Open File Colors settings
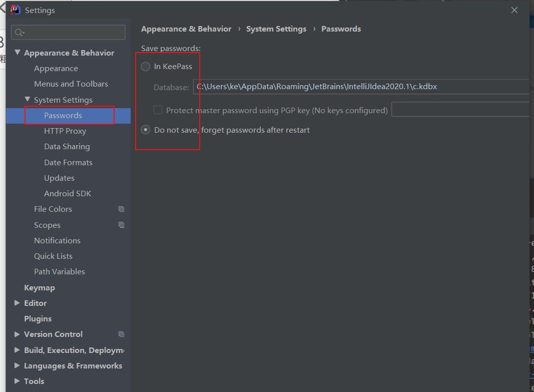Screen dimensions: 534x392 [x=53, y=209]
